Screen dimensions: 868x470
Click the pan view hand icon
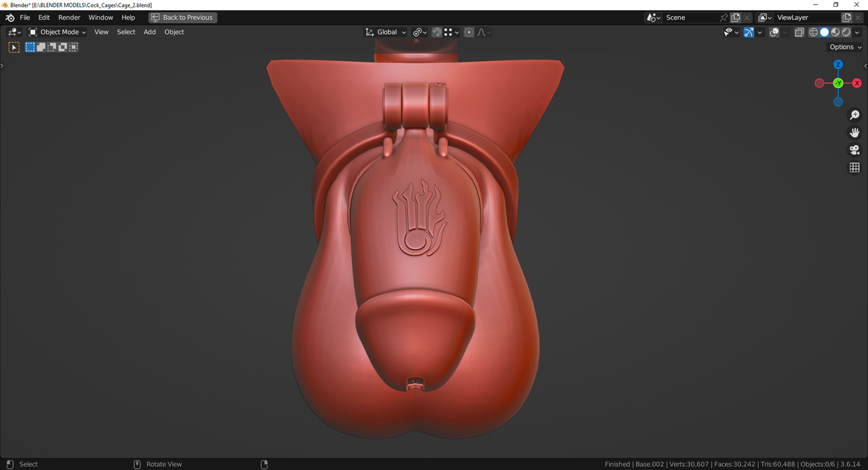pyautogui.click(x=854, y=132)
